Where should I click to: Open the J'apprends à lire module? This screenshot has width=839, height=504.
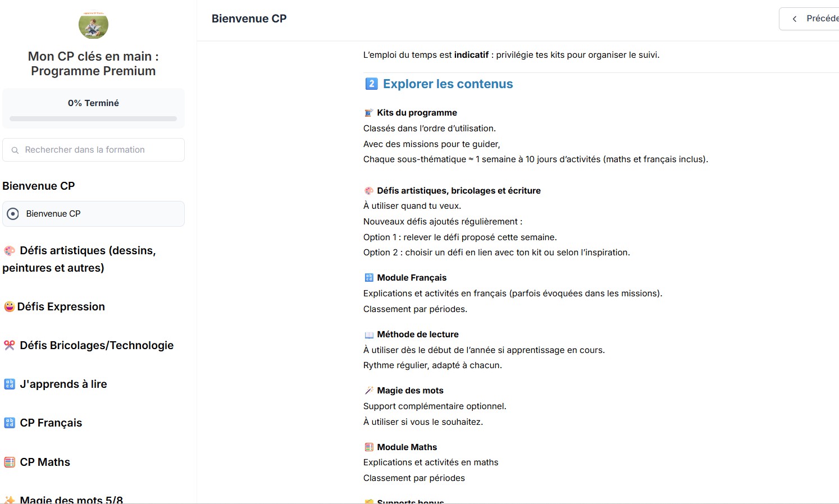point(63,384)
